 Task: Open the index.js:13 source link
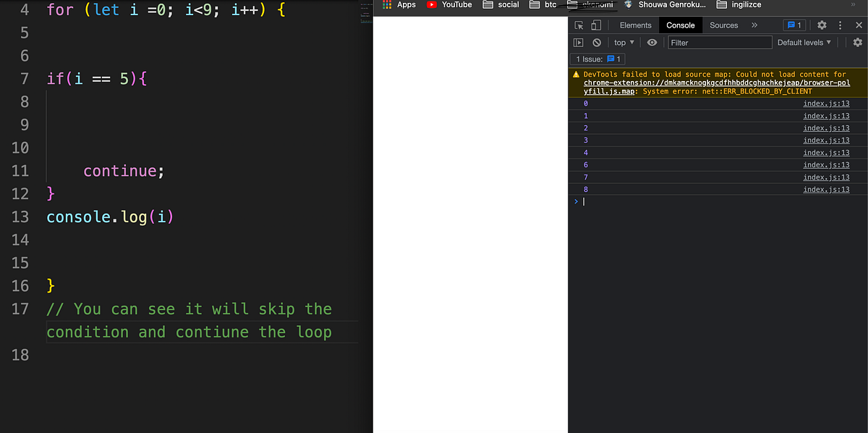[826, 104]
